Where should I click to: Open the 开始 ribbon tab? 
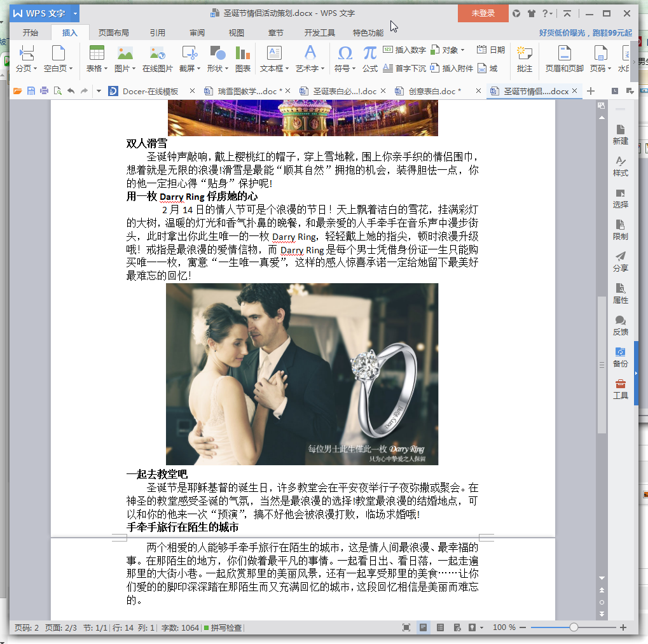point(30,32)
